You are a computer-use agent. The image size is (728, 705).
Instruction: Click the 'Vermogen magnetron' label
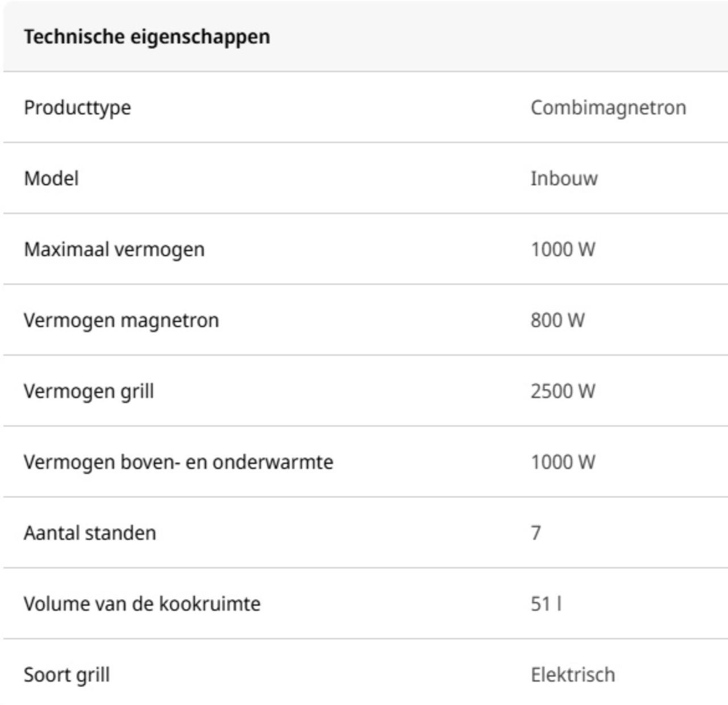(x=121, y=320)
